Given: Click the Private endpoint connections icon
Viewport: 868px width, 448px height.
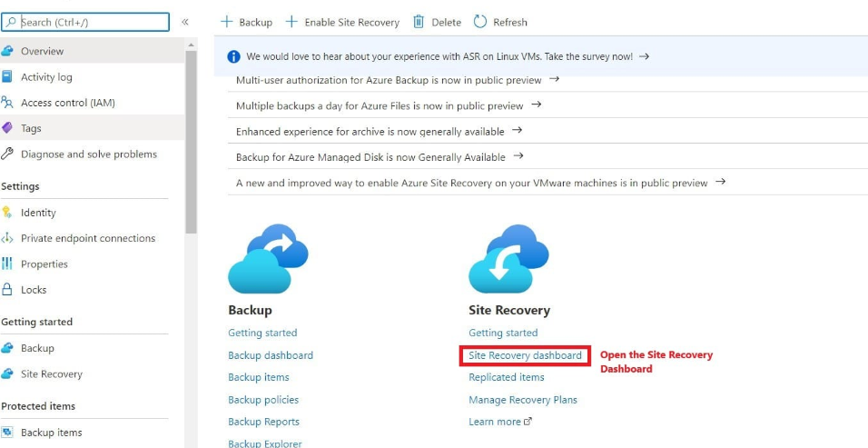Looking at the screenshot, I should click(6, 238).
